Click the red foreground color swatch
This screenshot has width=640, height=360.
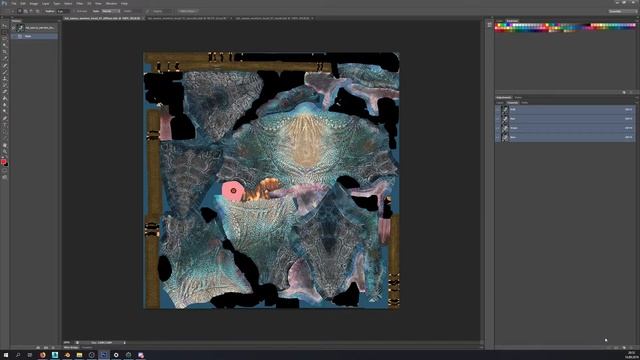click(x=3, y=162)
